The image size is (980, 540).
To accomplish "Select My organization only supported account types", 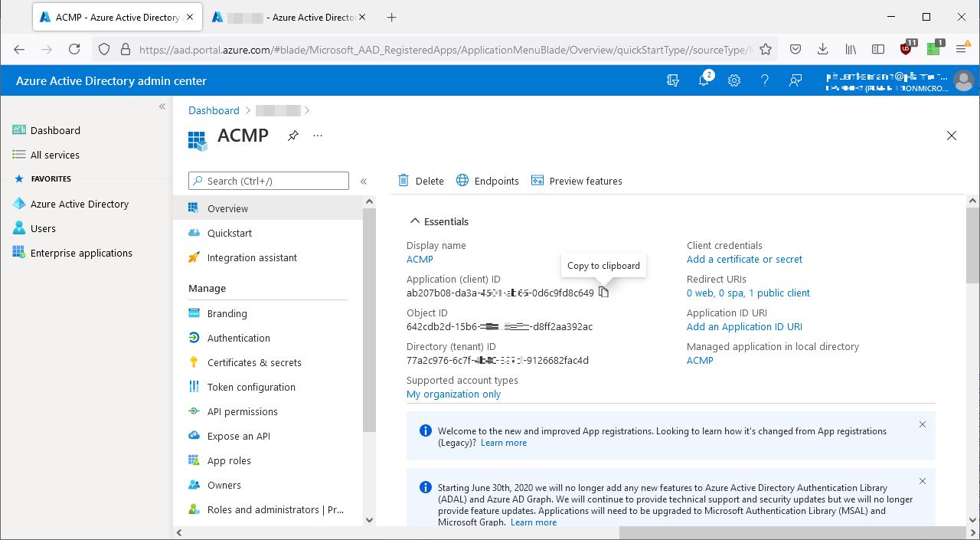I will coord(453,394).
